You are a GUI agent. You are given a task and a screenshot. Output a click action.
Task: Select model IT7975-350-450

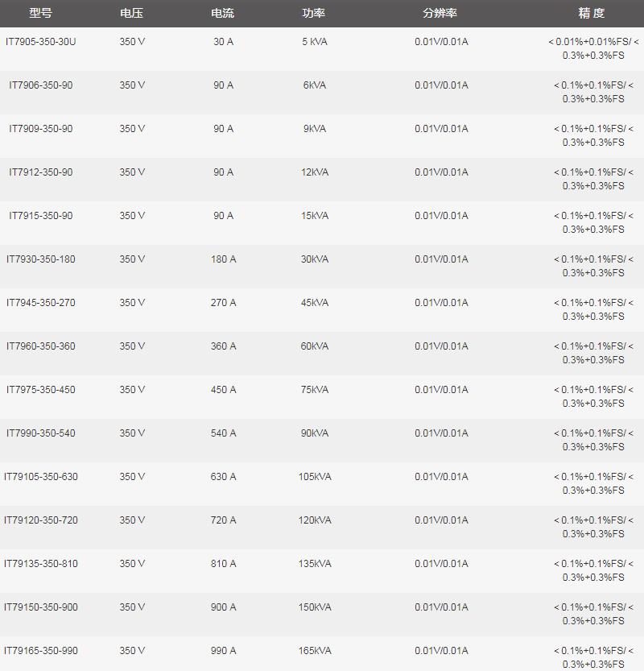click(41, 390)
